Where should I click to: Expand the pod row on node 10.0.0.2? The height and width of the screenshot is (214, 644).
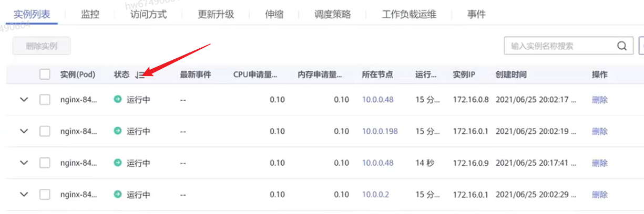[x=24, y=195]
